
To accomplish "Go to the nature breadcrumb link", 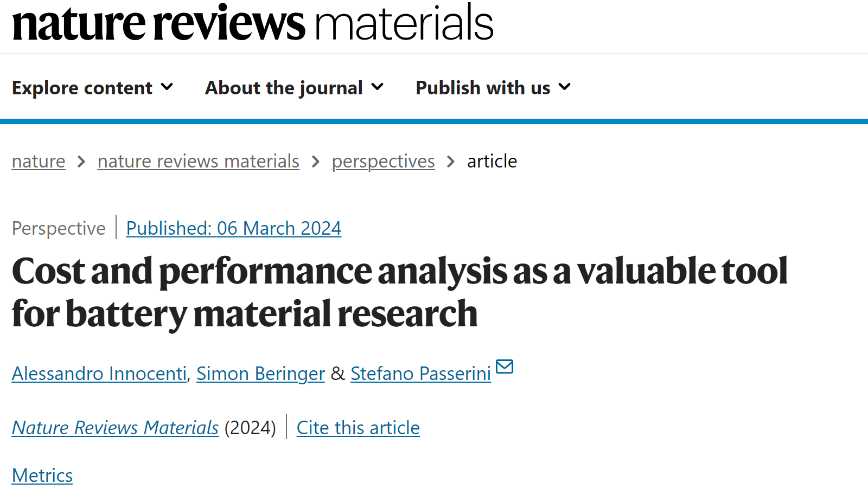I will [39, 161].
